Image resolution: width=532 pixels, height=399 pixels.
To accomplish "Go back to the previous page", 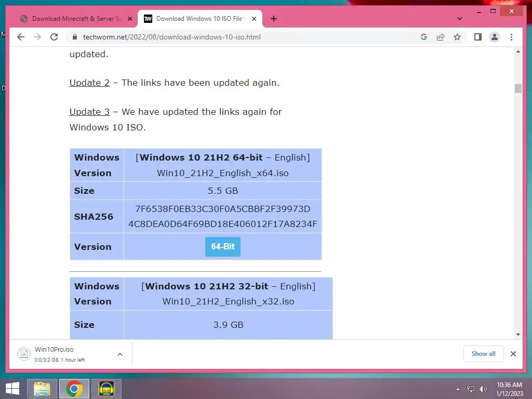I will (21, 37).
